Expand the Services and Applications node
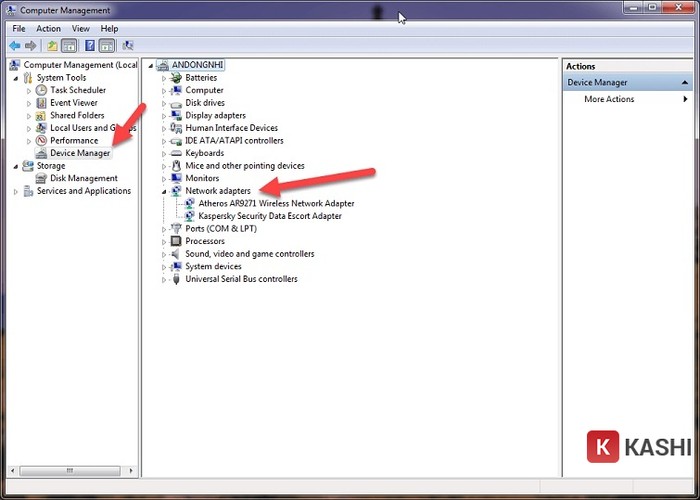The height and width of the screenshot is (500, 700). pos(16,191)
